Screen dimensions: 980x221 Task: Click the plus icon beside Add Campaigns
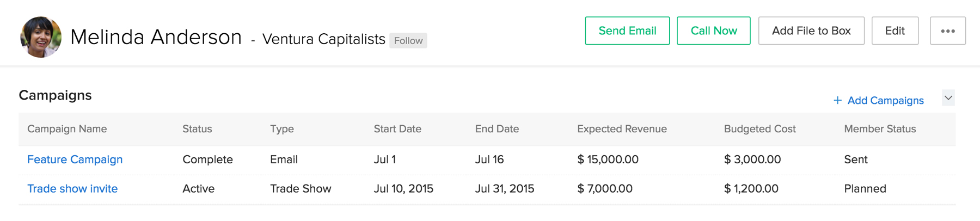(837, 101)
